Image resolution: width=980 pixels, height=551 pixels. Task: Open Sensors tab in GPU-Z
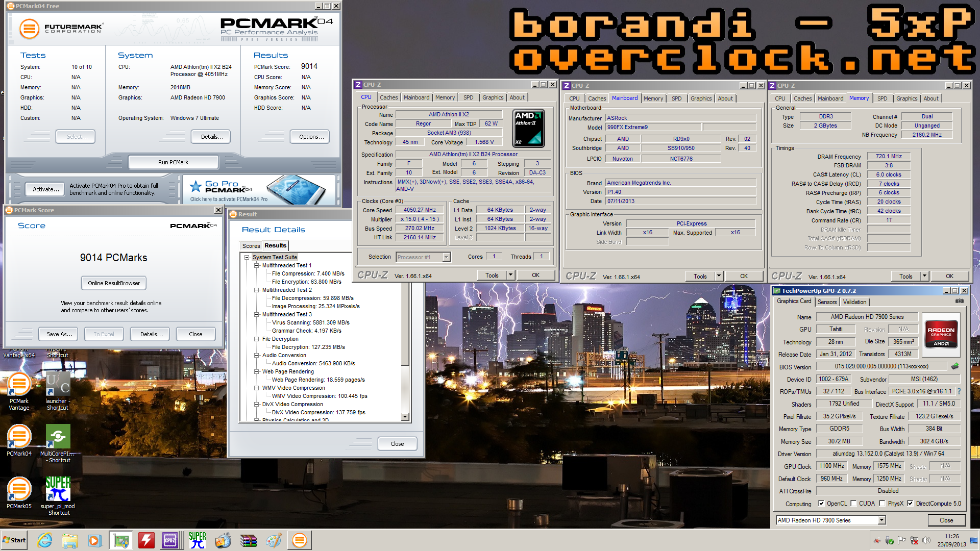[x=827, y=302]
